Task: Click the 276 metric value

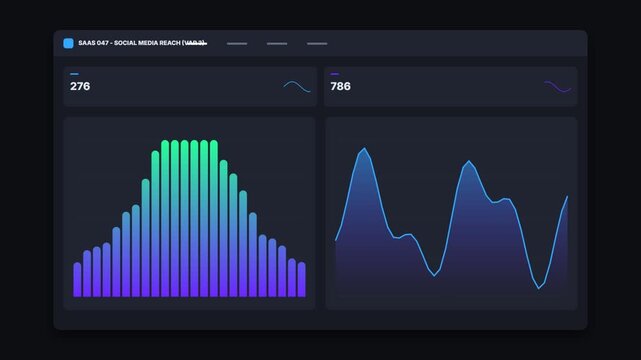Action: pos(80,86)
